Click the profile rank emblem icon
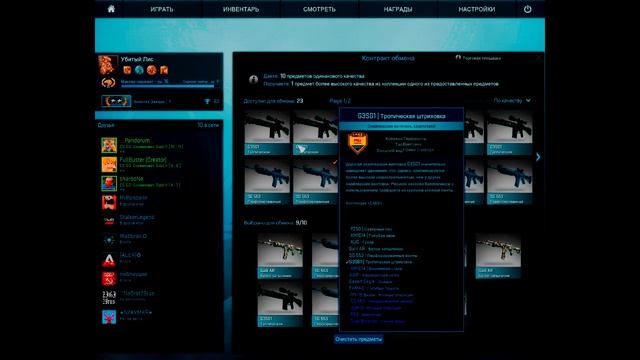Screen dimensions: 640x360 tap(108, 83)
